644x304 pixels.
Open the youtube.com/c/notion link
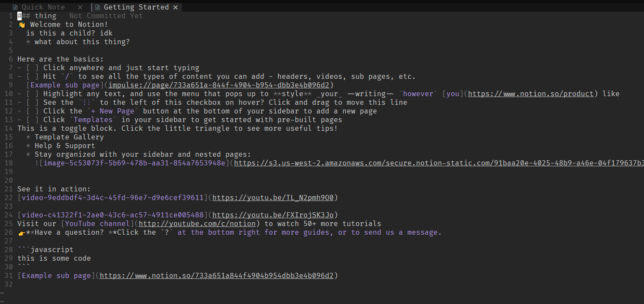coord(197,224)
